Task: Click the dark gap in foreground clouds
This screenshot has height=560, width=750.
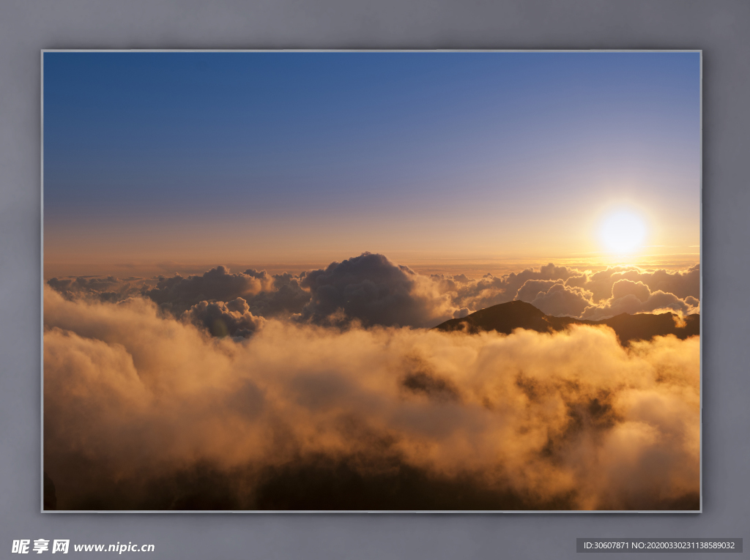Action: tap(426, 381)
